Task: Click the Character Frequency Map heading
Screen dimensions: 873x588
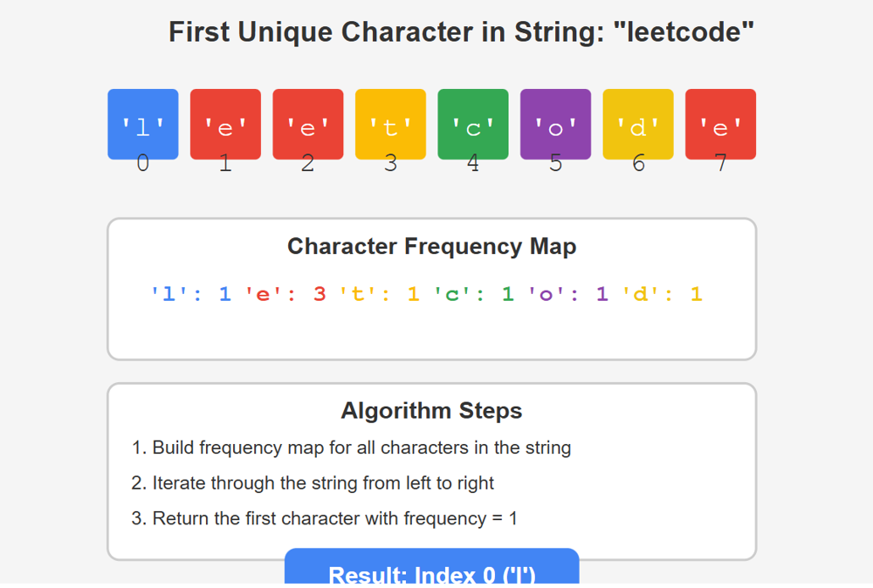Action: tap(431, 247)
